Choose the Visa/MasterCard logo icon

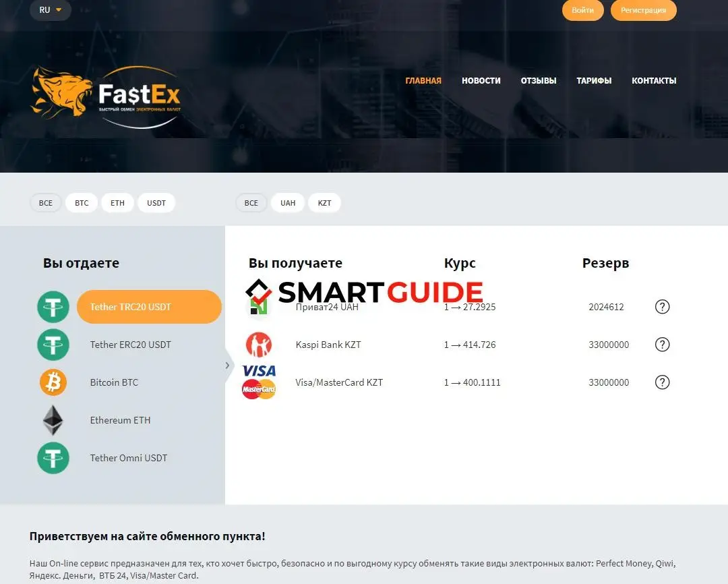pos(259,382)
